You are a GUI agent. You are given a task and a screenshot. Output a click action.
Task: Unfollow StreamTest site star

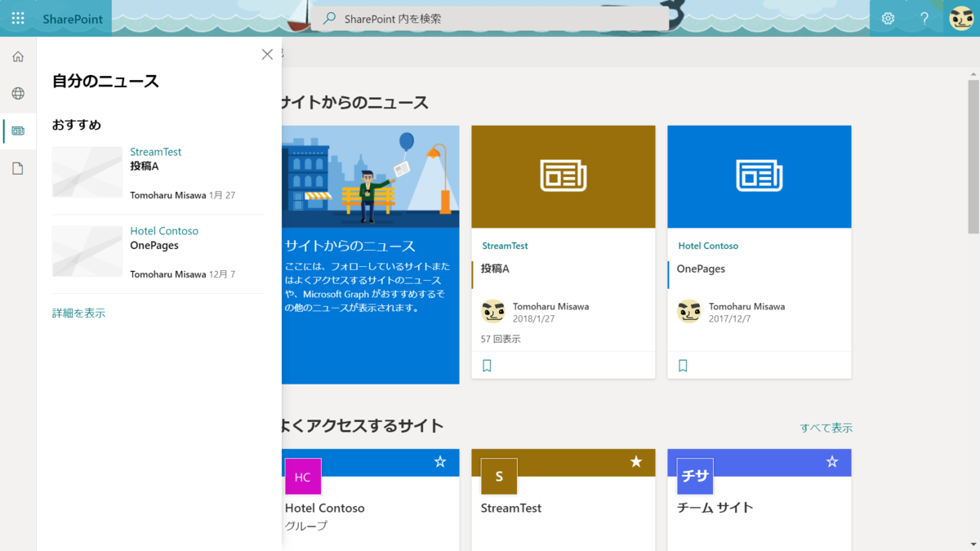point(636,462)
